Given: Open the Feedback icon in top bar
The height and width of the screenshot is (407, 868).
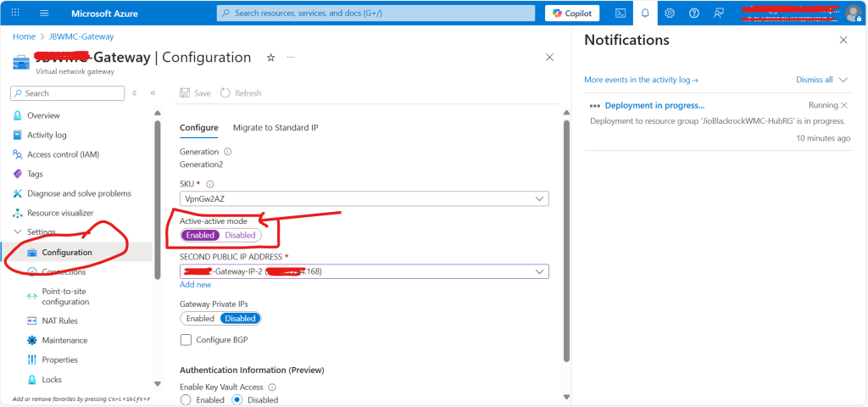Looking at the screenshot, I should [x=719, y=13].
